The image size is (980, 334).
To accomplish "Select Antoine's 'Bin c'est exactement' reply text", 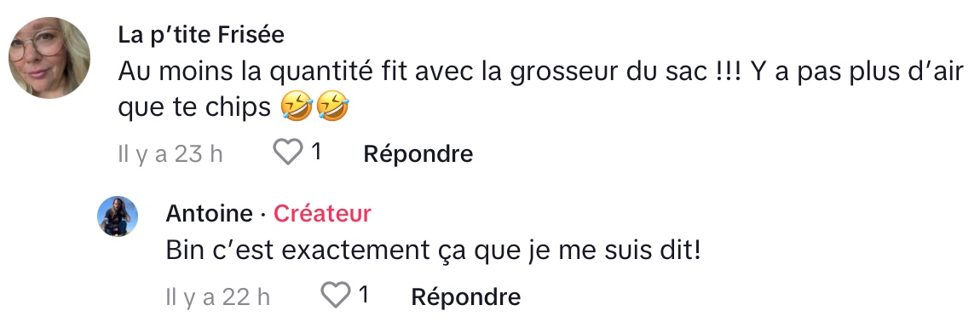I will pos(433,251).
